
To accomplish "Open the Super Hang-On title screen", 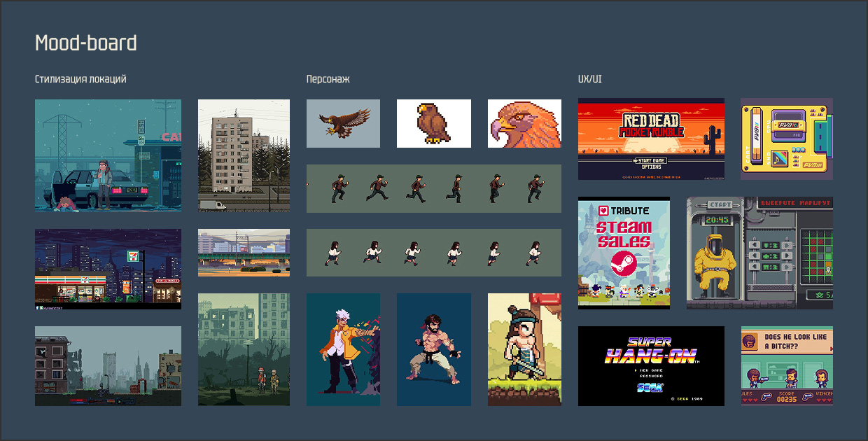I will coord(651,365).
